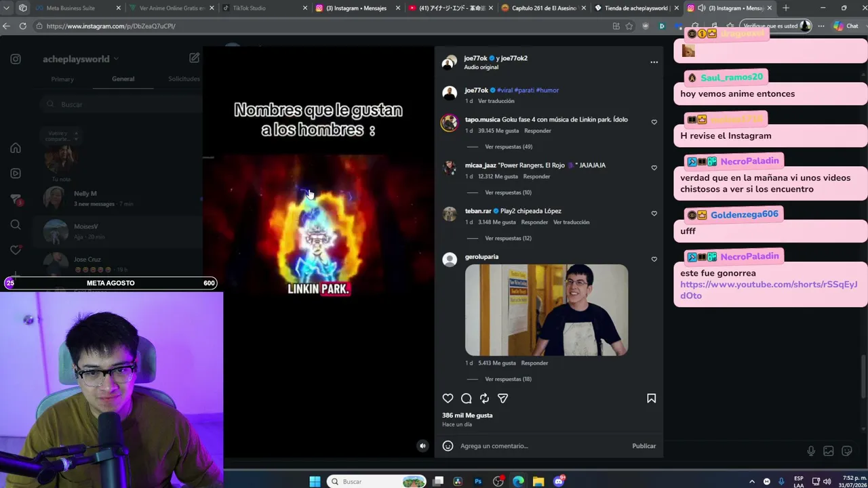Mute the reel audio with the speaker icon
Image resolution: width=868 pixels, height=488 pixels.
[422, 446]
